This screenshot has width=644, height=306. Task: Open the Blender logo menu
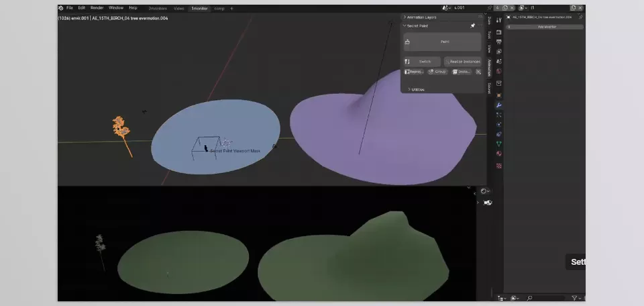pyautogui.click(x=61, y=8)
